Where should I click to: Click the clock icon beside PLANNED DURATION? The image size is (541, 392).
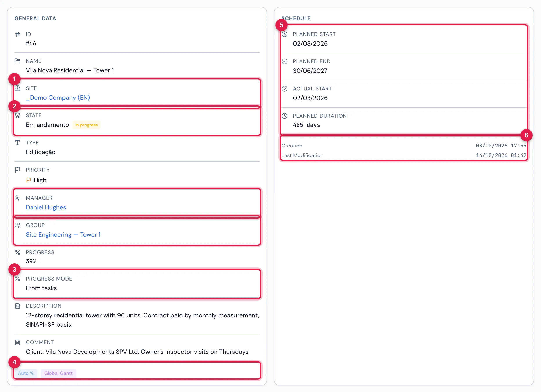click(285, 116)
